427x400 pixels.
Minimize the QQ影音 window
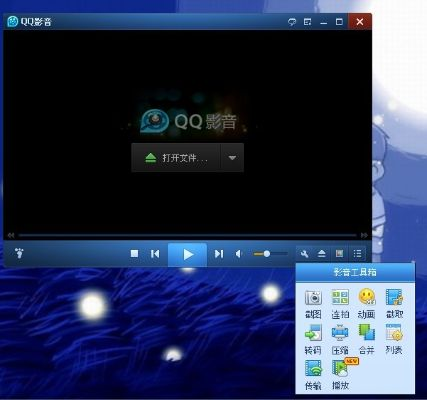[x=323, y=22]
